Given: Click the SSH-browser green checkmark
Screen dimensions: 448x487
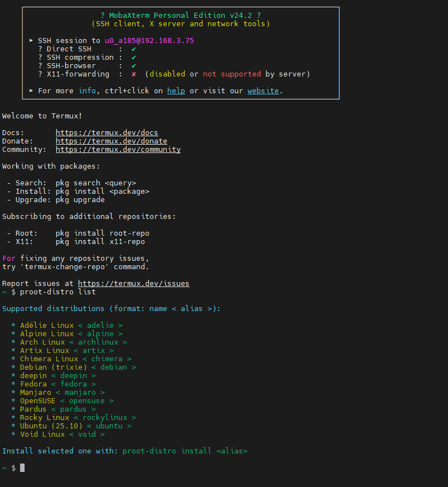Looking at the screenshot, I should tap(134, 66).
